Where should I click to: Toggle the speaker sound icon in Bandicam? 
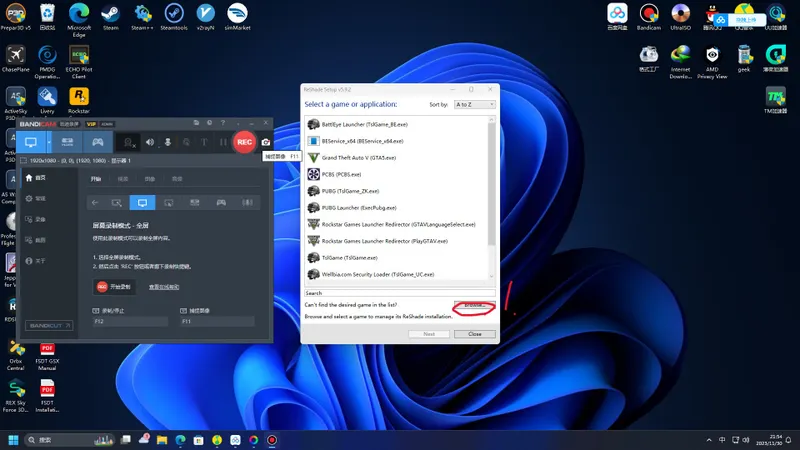click(150, 142)
